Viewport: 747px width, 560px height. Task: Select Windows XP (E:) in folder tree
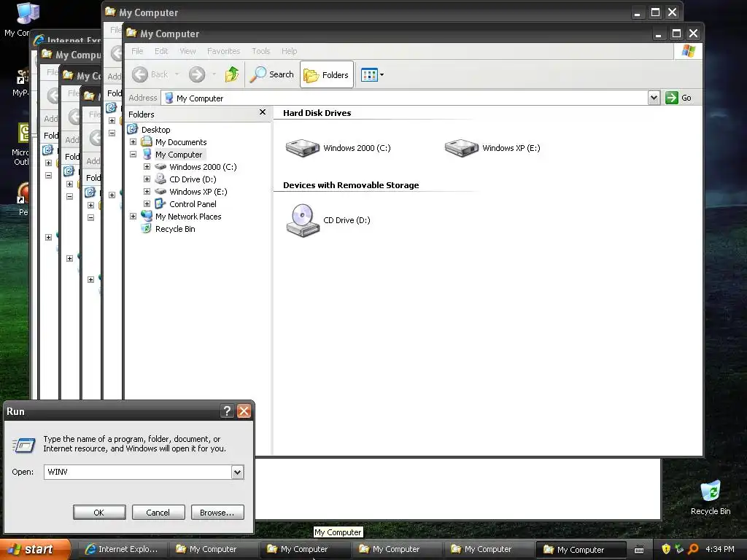[x=198, y=192]
